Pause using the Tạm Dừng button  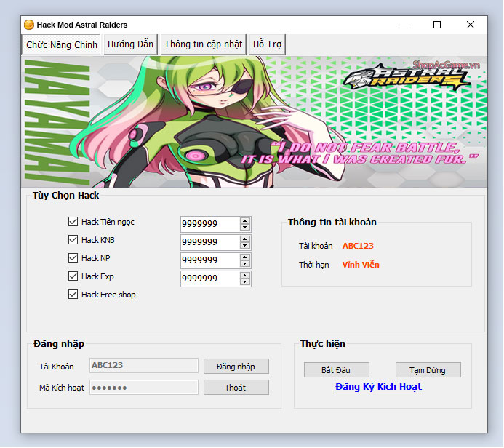pyautogui.click(x=428, y=370)
